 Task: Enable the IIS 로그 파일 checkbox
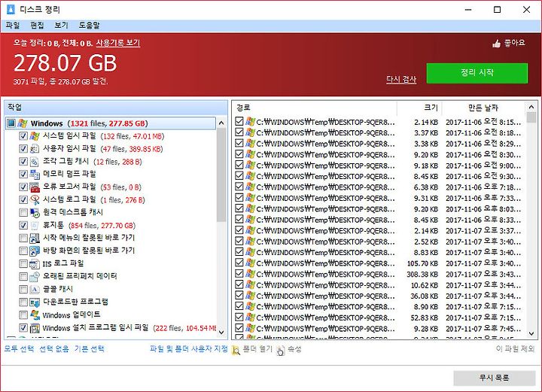point(23,264)
